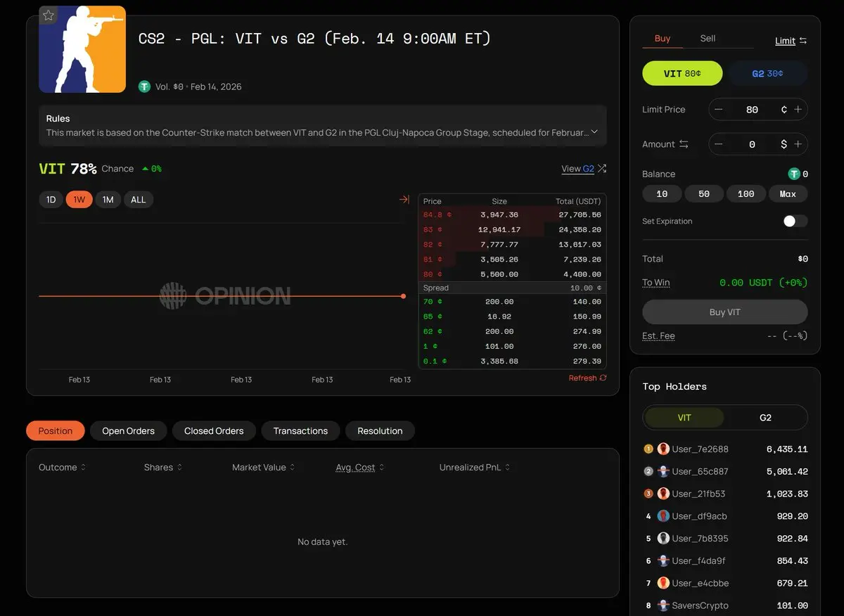The image size is (844, 616).
Task: Set amount to 50
Action: click(704, 194)
